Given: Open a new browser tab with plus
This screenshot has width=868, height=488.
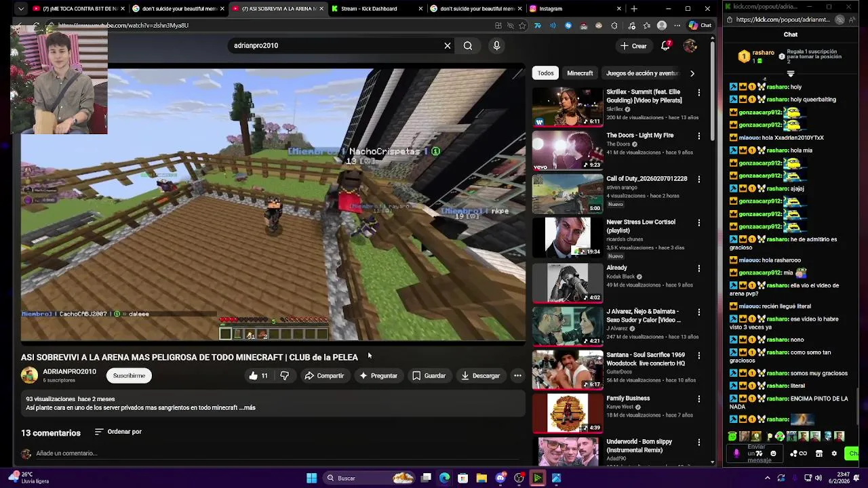Looking at the screenshot, I should tap(634, 9).
